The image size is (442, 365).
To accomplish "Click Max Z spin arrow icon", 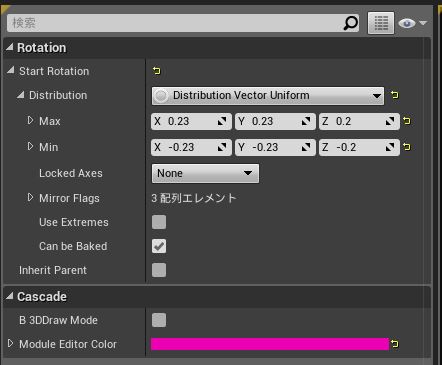I will 390,121.
